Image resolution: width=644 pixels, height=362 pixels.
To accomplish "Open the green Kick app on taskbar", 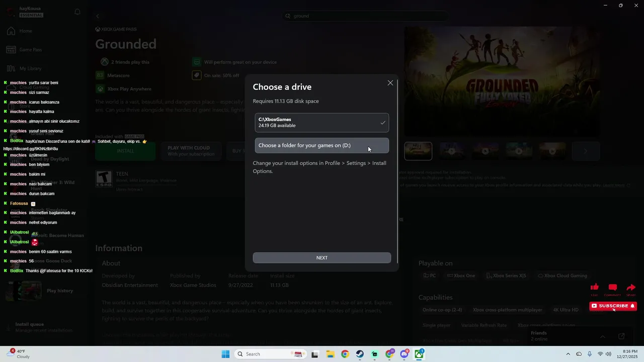I will point(374,354).
